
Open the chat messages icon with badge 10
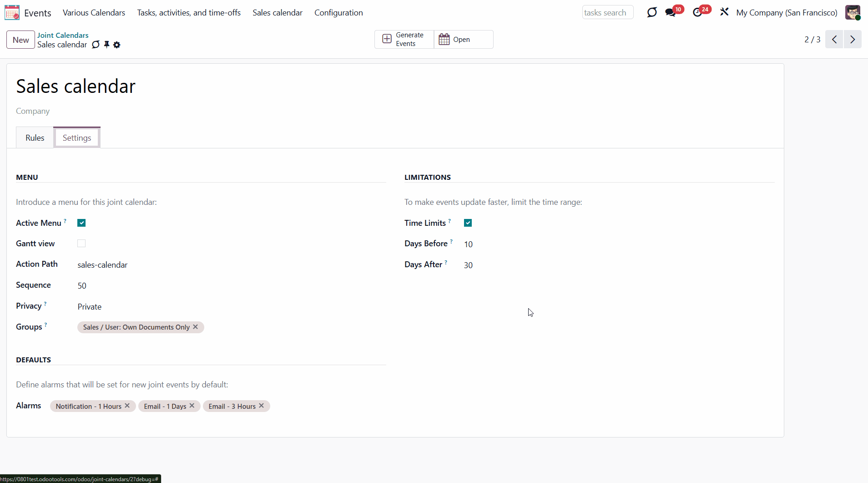point(670,13)
